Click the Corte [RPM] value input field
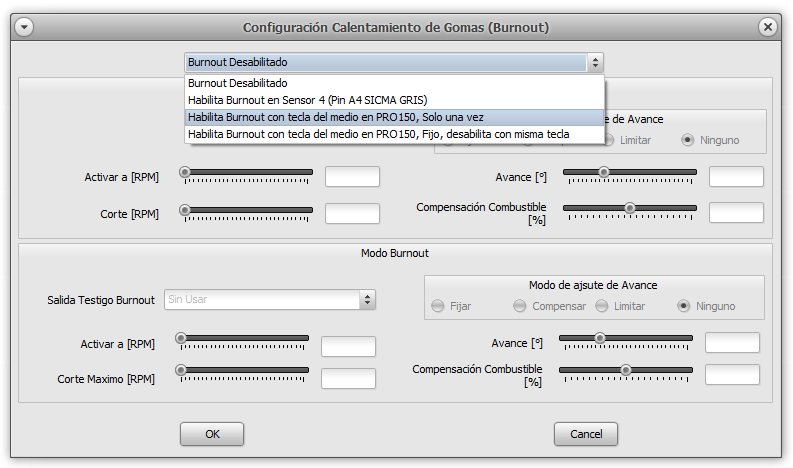The height and width of the screenshot is (468, 793). point(352,214)
